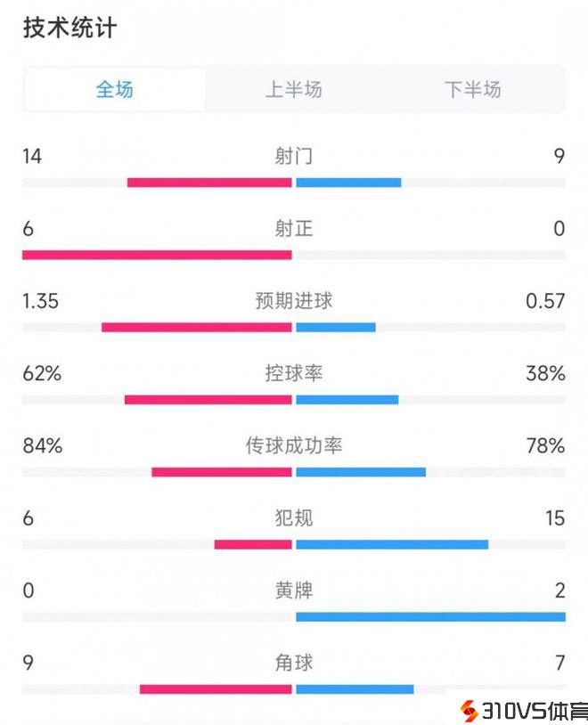Click the 1.35 expected goals value
The width and height of the screenshot is (588, 725).
40,301
